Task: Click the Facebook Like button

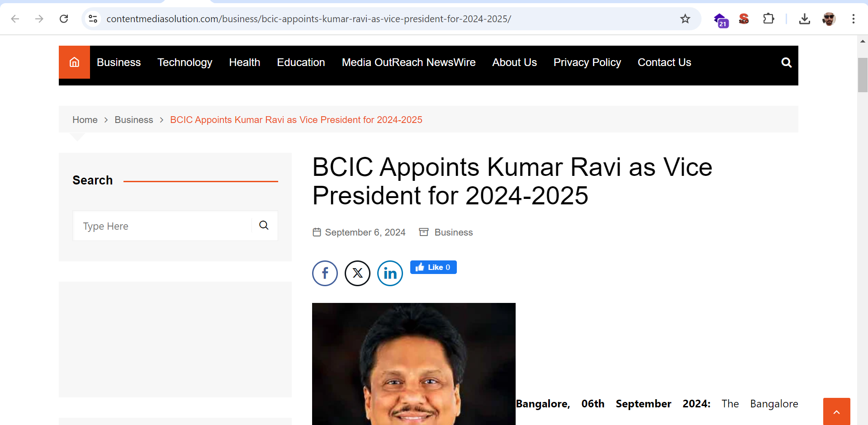Action: coord(433,267)
